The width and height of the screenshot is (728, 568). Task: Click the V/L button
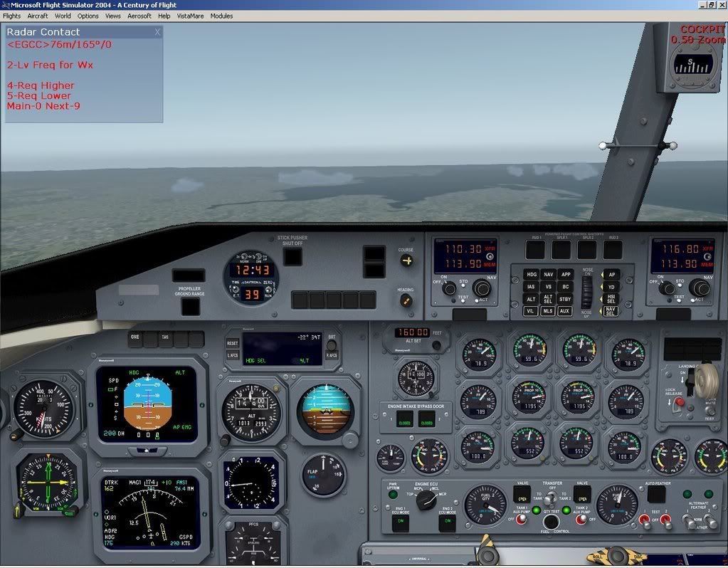click(x=531, y=311)
